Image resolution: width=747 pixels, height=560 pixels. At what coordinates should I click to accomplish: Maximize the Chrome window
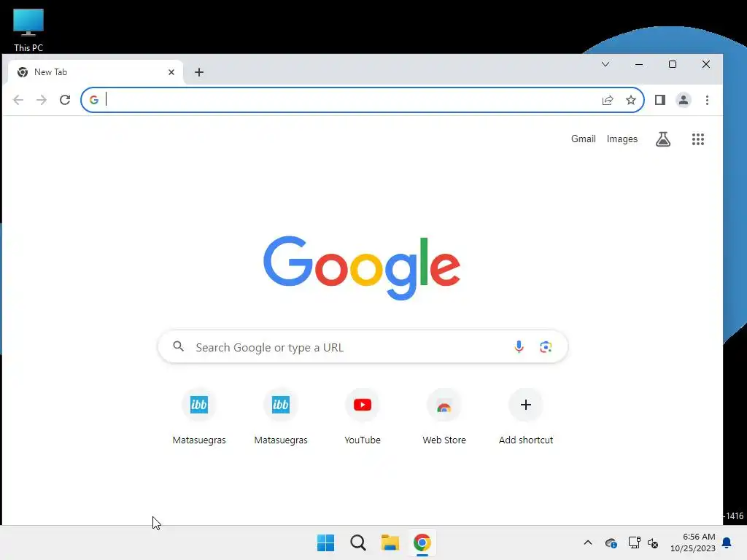[x=673, y=64]
